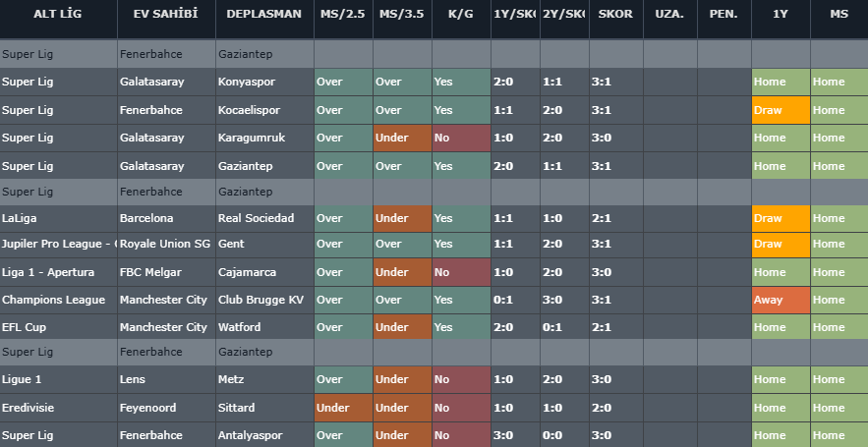The width and height of the screenshot is (868, 447).
Task: Click the 0:1 second-half score in Watford row
Action: 564,327
